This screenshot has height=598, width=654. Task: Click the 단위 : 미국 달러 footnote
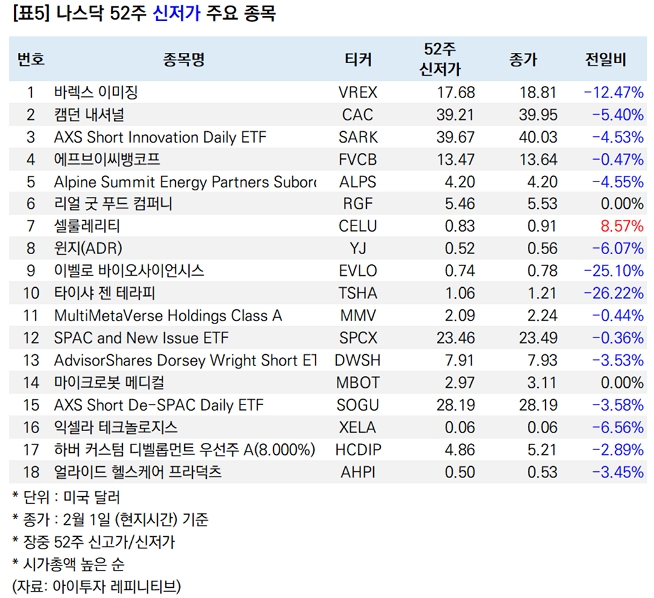tap(66, 497)
